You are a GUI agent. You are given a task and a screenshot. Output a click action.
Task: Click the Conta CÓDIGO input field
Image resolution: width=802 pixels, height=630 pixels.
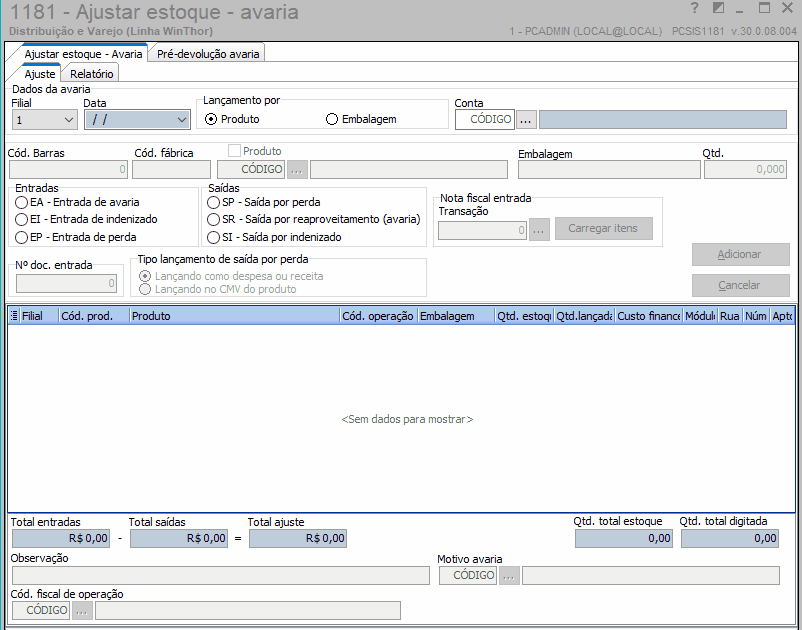(485, 120)
